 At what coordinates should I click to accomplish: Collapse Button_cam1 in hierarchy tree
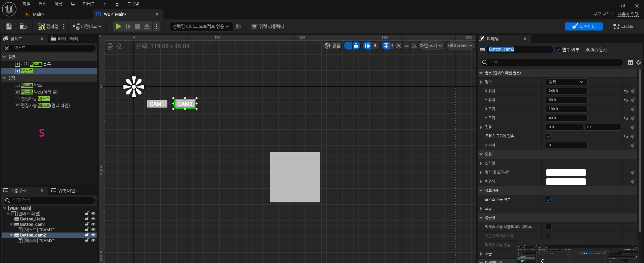click(11, 224)
